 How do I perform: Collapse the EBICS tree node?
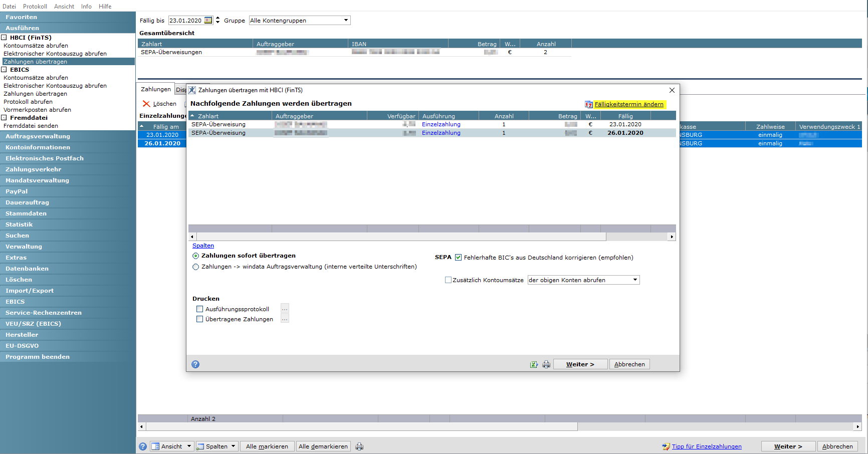click(x=4, y=70)
